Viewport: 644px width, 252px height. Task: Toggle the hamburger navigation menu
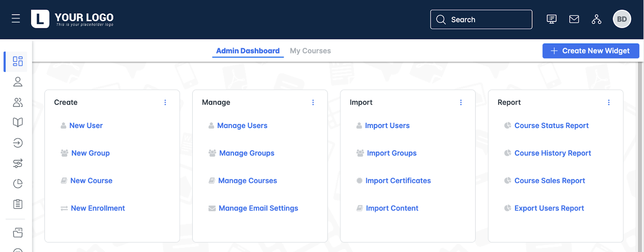16,19
